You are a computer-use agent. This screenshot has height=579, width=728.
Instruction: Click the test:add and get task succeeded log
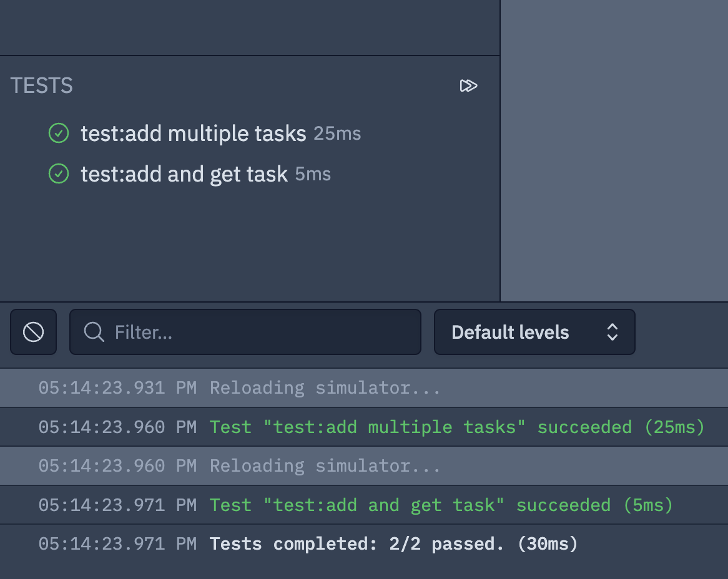coord(364,505)
